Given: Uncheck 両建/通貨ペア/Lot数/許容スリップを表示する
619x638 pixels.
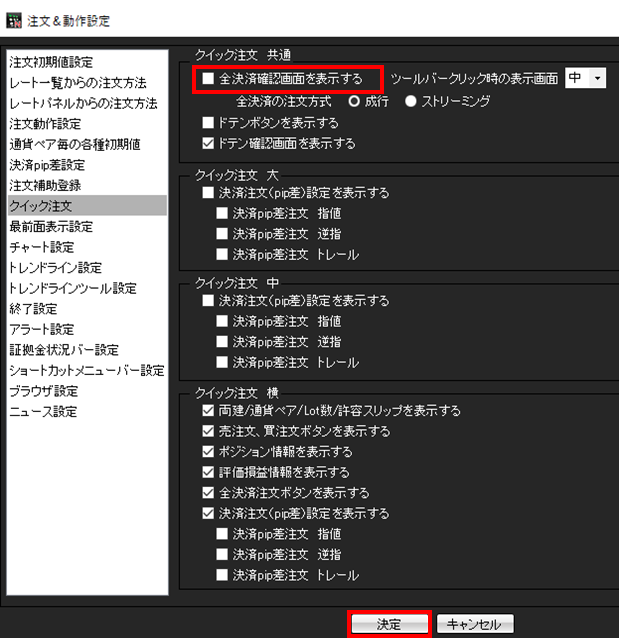Looking at the screenshot, I should pos(208,410).
